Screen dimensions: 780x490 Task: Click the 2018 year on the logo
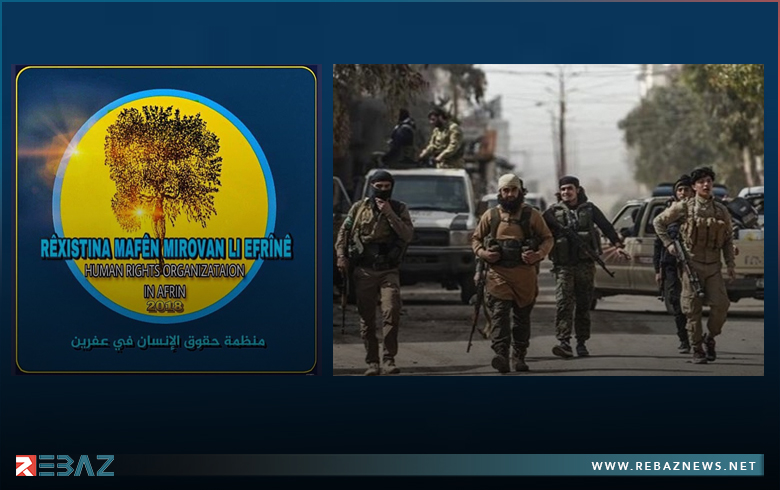coord(163,306)
